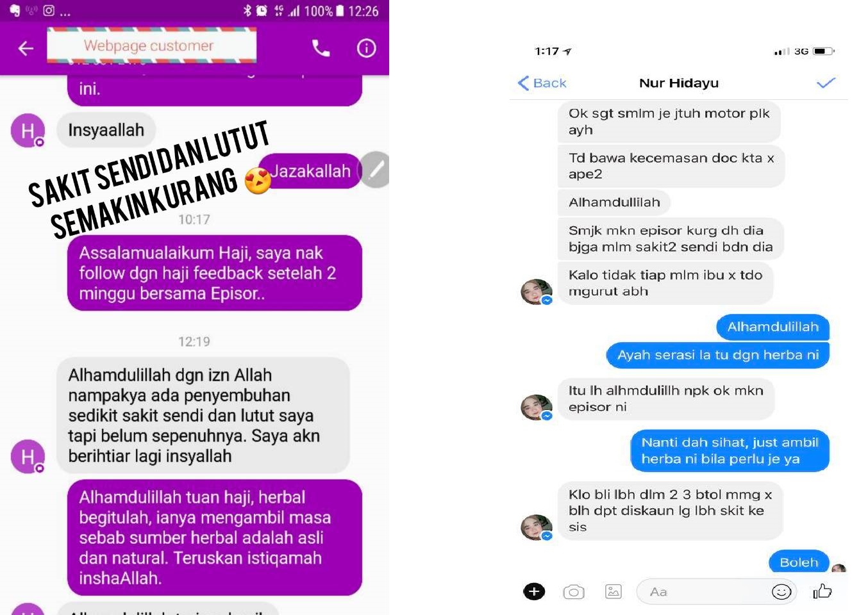Open the conversation info icon
868x615 pixels.
pyautogui.click(x=367, y=48)
